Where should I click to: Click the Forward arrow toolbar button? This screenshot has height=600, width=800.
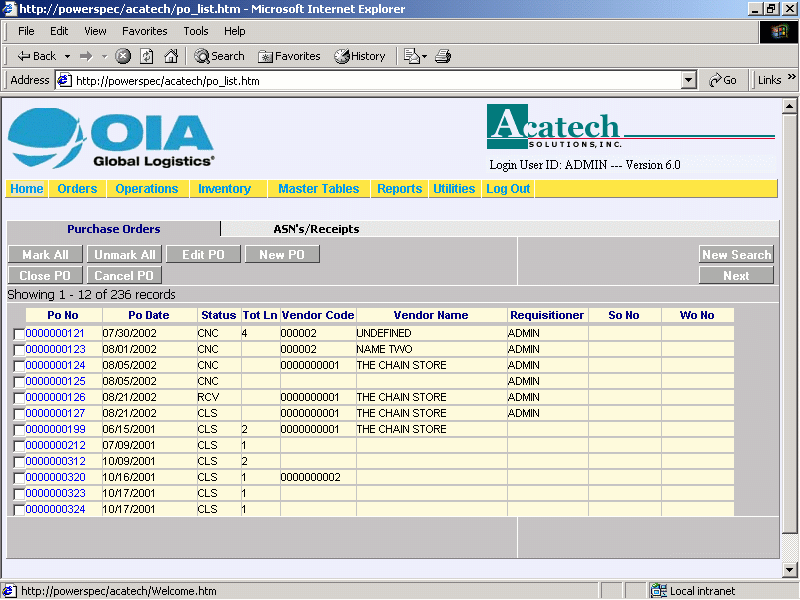[x=86, y=56]
